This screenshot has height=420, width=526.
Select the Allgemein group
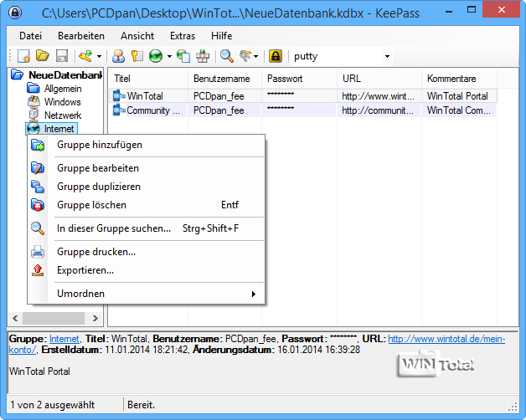63,89
